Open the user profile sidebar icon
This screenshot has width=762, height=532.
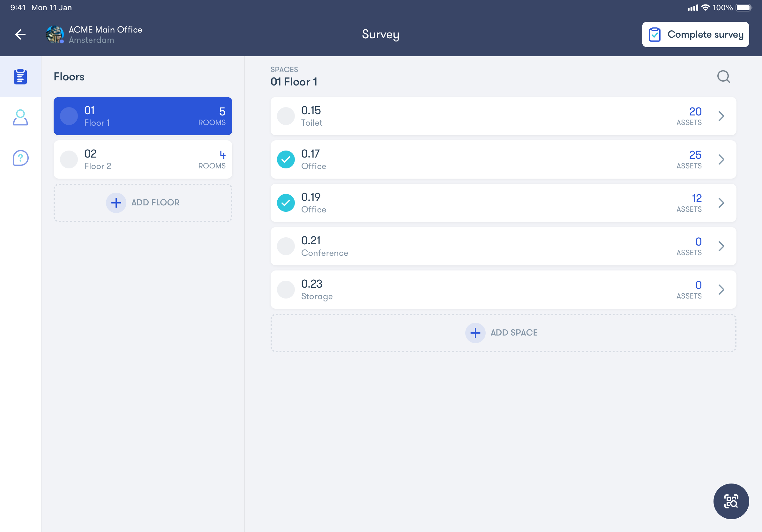(20, 118)
